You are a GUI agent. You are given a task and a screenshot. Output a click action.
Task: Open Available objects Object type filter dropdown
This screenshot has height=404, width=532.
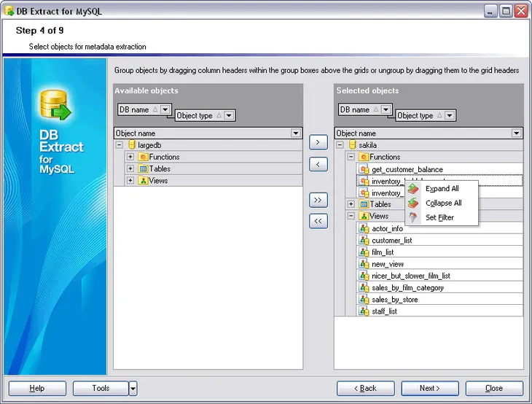(x=229, y=115)
